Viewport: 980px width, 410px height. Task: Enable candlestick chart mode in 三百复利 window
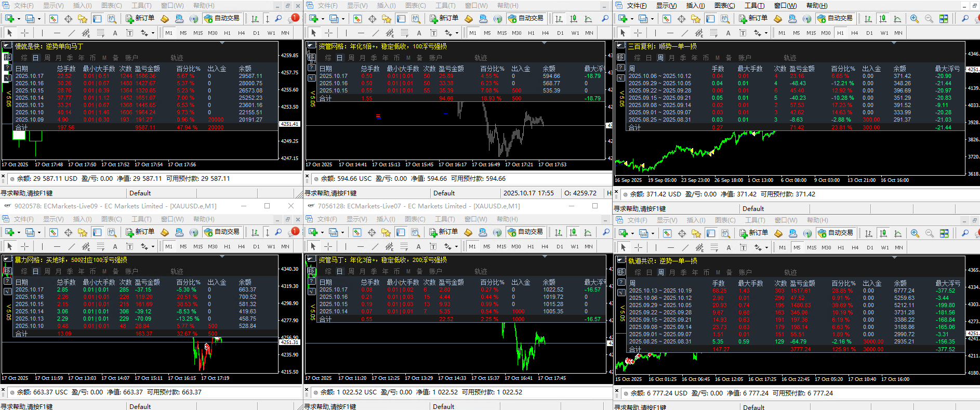click(x=883, y=19)
